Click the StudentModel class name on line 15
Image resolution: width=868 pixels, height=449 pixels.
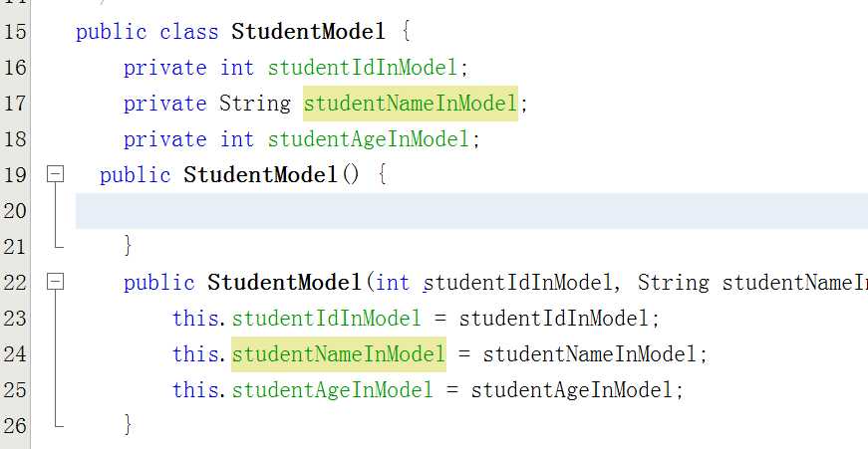coord(308,32)
